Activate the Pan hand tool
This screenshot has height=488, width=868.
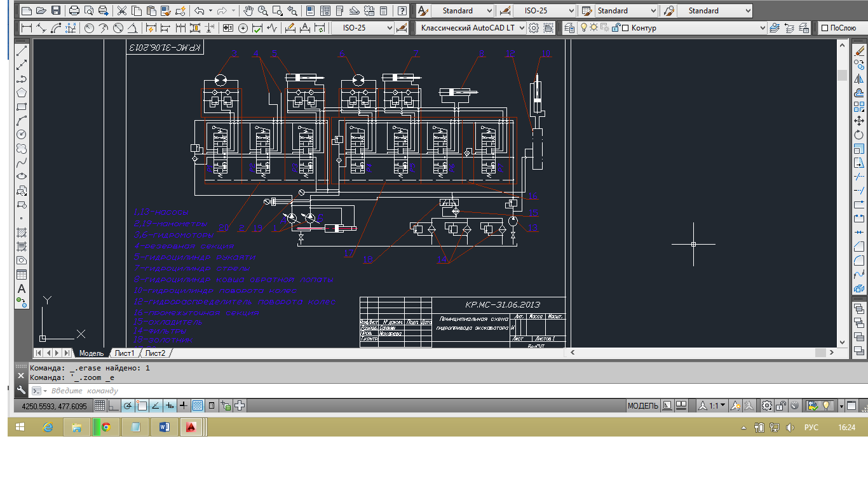[249, 11]
